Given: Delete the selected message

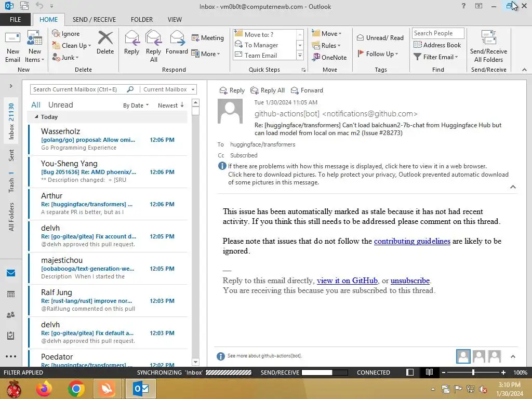Looking at the screenshot, I should click(105, 43).
